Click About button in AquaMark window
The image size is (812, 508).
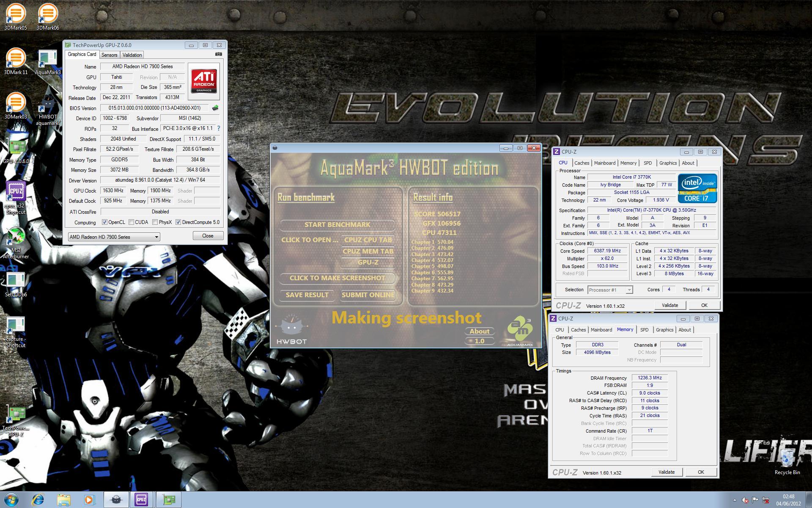click(480, 331)
